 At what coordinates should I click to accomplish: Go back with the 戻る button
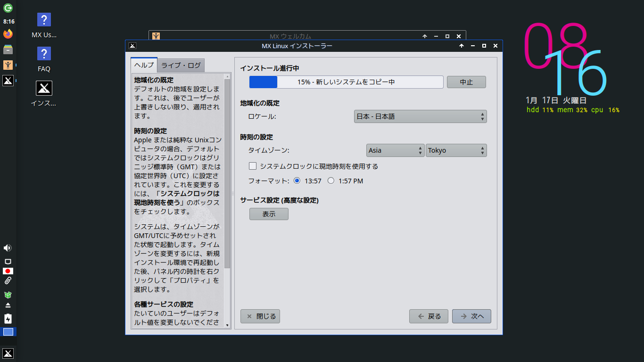(x=429, y=316)
